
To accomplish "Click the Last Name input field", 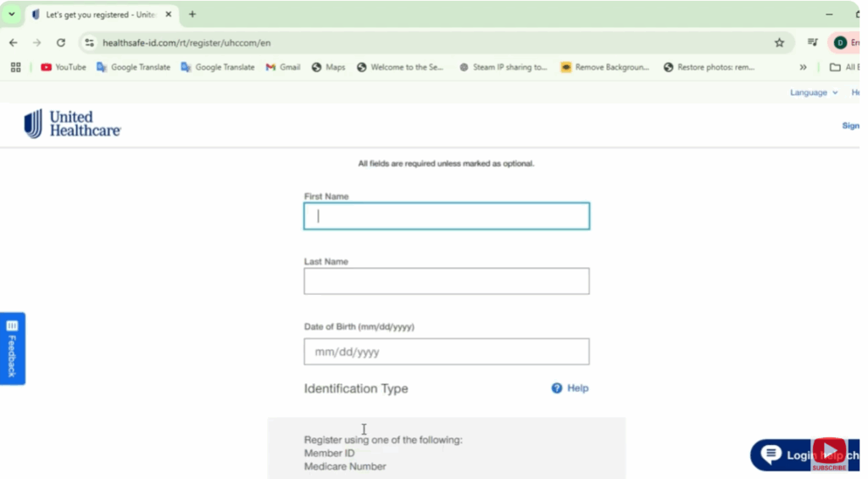I will point(447,281).
